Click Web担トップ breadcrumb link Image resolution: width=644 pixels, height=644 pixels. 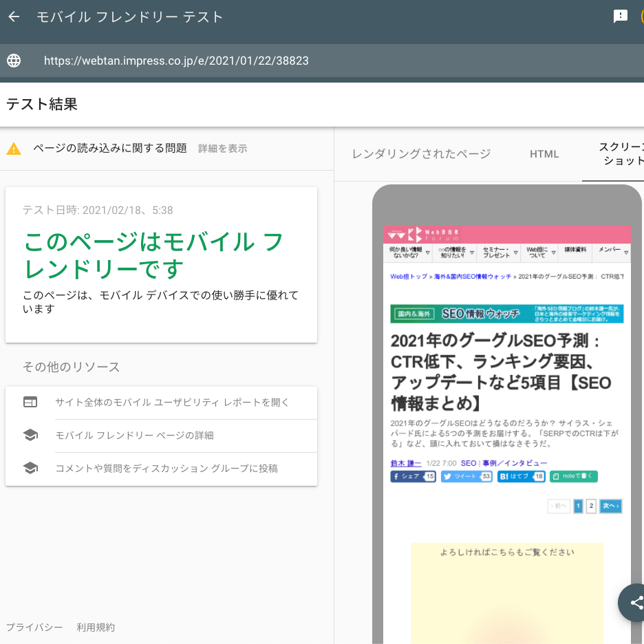[x=409, y=277]
